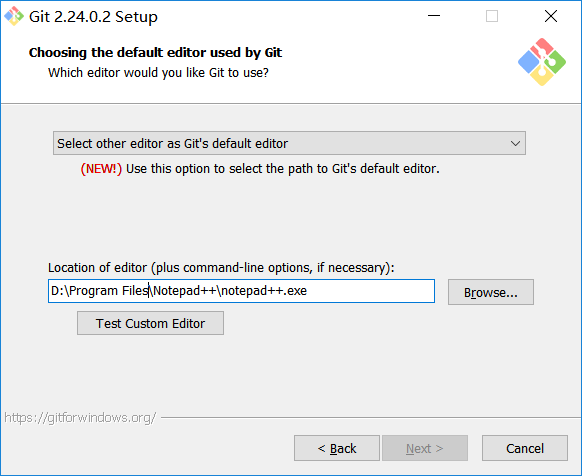582x476 pixels.
Task: Click the heading Choosing the default editor
Action: pos(155,53)
